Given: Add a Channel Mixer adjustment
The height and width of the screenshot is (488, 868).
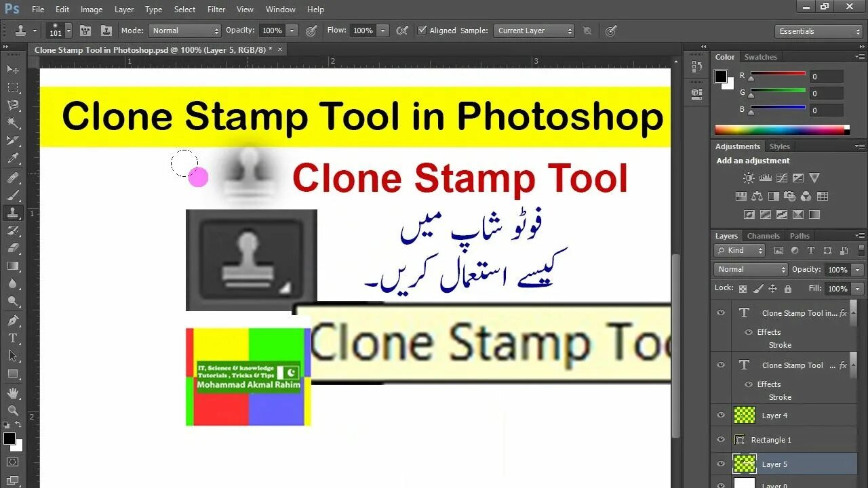Looking at the screenshot, I should coord(806,197).
